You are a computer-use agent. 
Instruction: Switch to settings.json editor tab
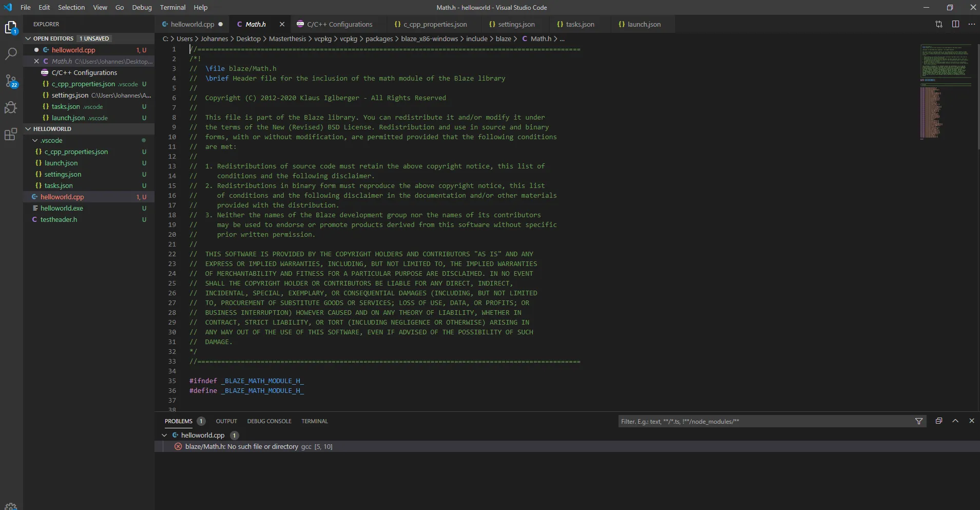516,24
